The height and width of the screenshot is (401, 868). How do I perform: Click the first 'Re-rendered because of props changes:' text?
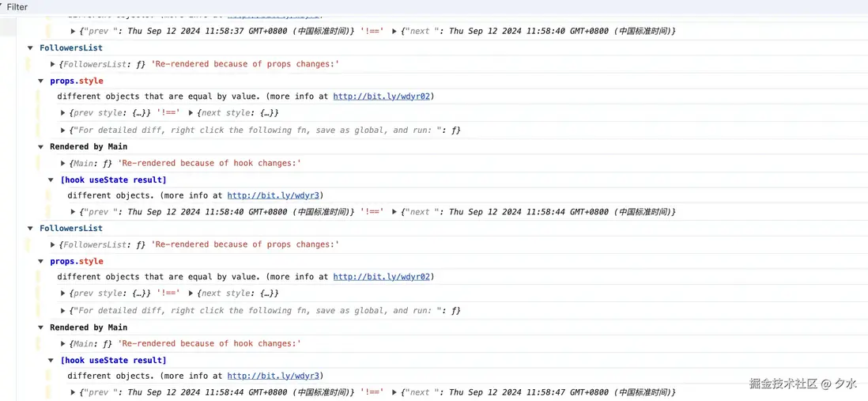(245, 64)
